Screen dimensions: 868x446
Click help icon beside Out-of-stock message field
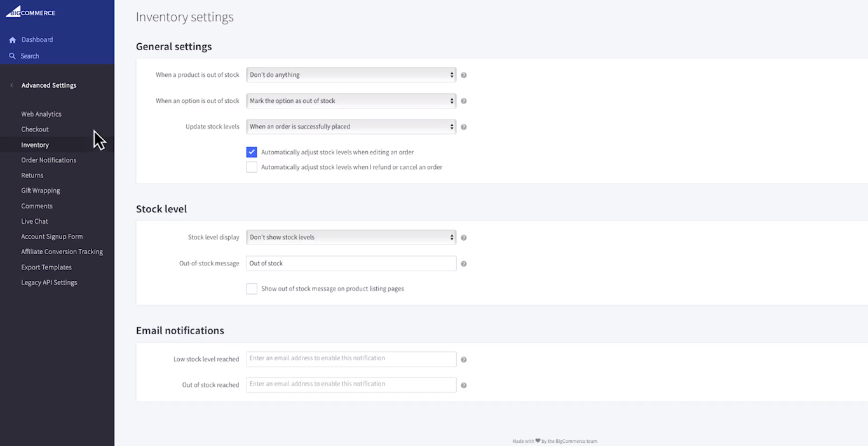(x=464, y=264)
